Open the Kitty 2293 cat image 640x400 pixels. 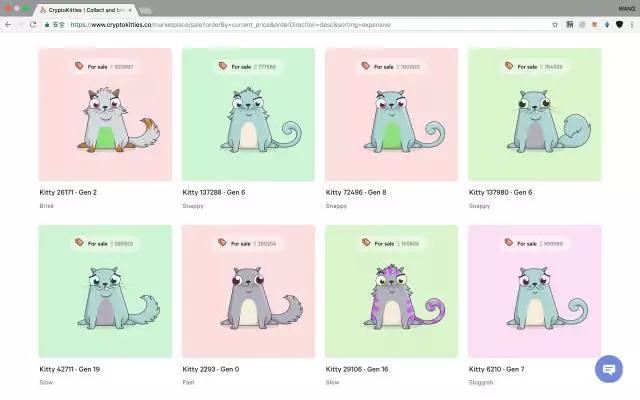[248, 291]
